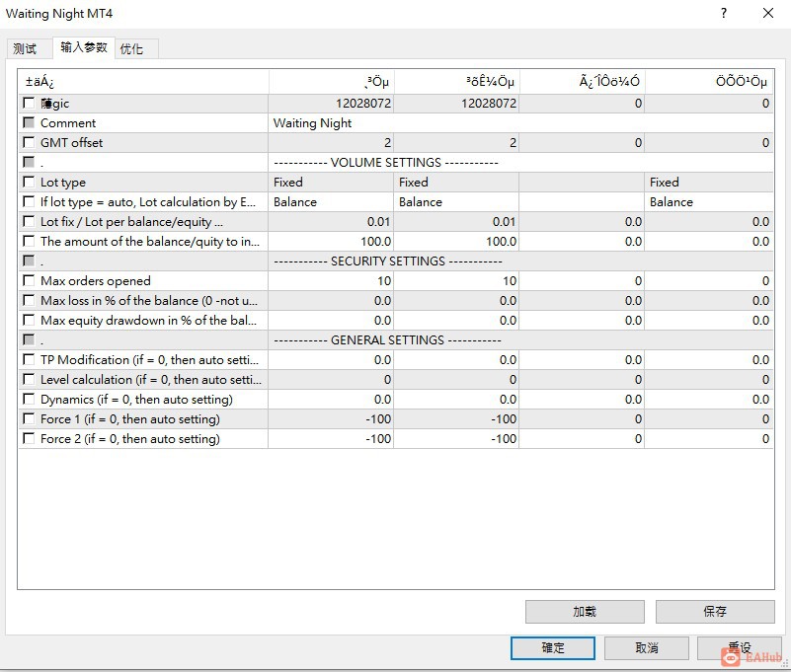Select the Comment parameter label
This screenshot has width=791, height=672.
tap(68, 123)
